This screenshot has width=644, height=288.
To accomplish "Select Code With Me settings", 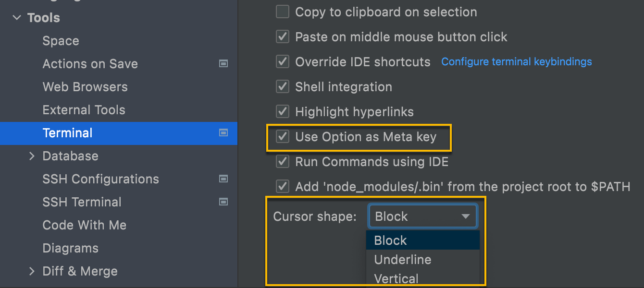I will pos(84,225).
